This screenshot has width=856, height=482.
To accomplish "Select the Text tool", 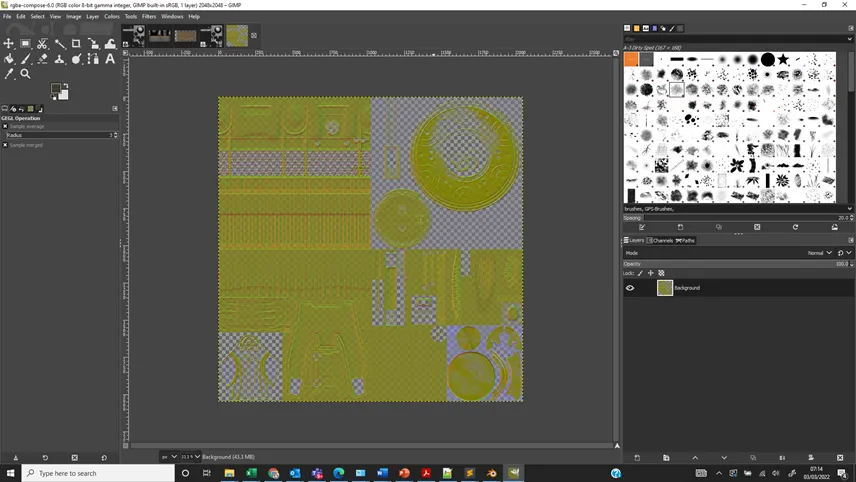I will (110, 58).
